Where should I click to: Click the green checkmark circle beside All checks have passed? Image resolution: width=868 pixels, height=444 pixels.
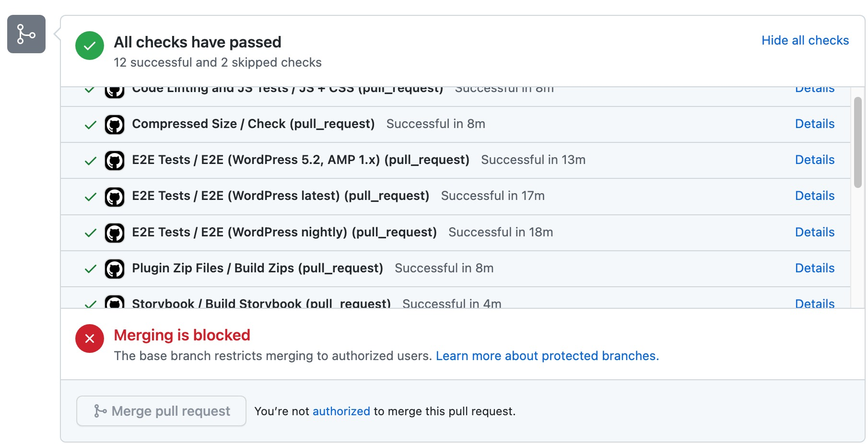pyautogui.click(x=89, y=46)
